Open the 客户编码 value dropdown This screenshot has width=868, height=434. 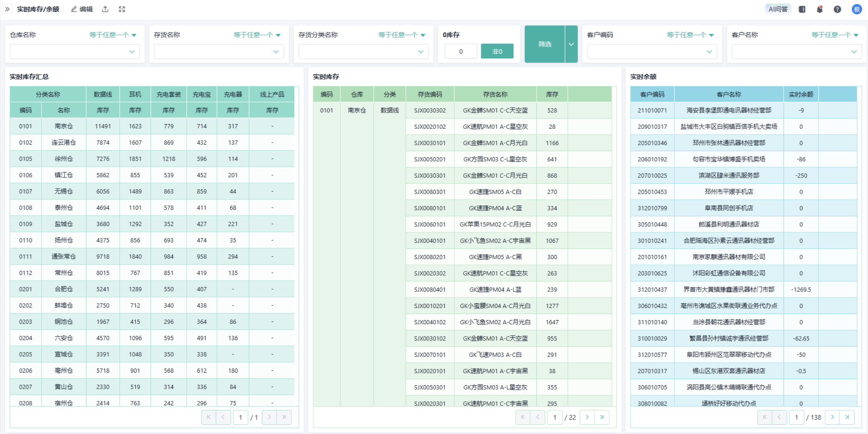(652, 51)
